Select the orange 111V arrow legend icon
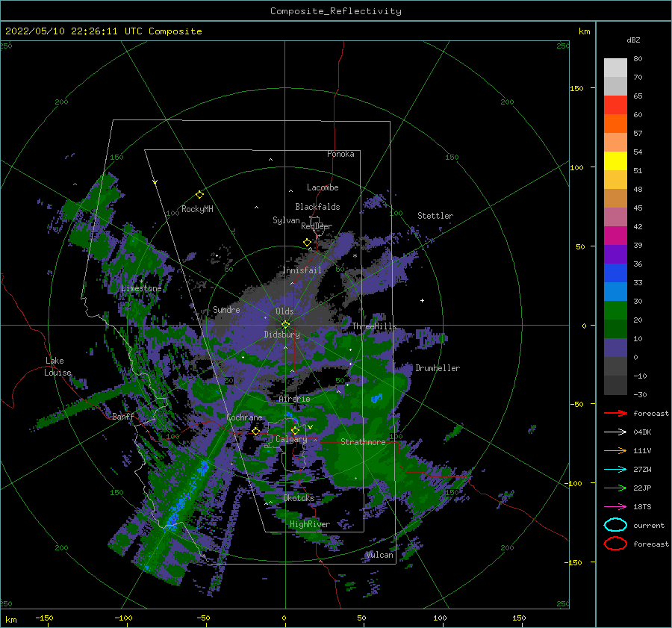This screenshot has height=628, width=672. point(615,450)
